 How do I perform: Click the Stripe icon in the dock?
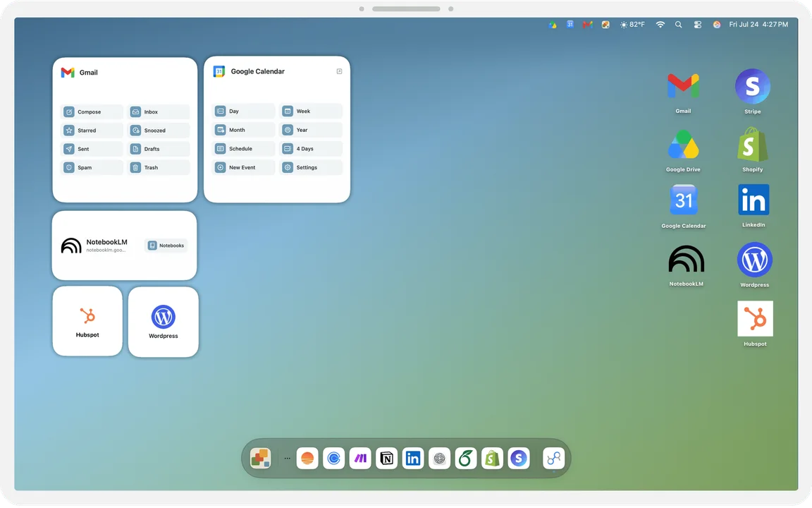518,458
